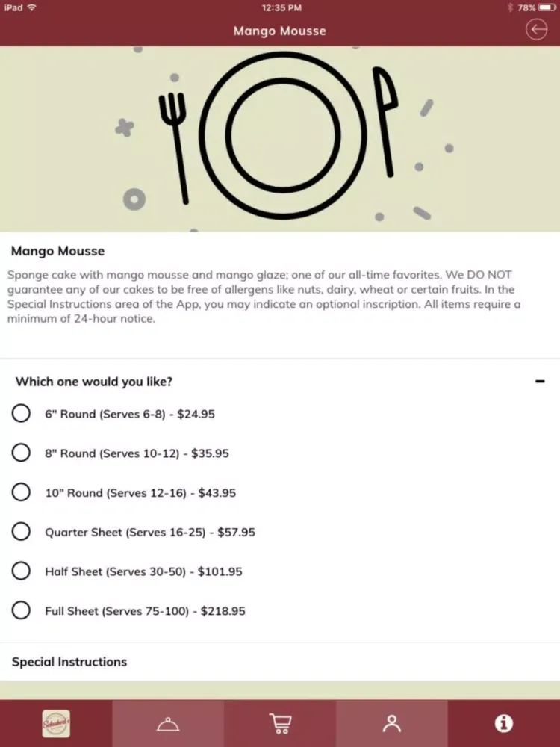Screen dimensions: 560x747
Task: Select Half Sheet radio button
Action: point(21,571)
